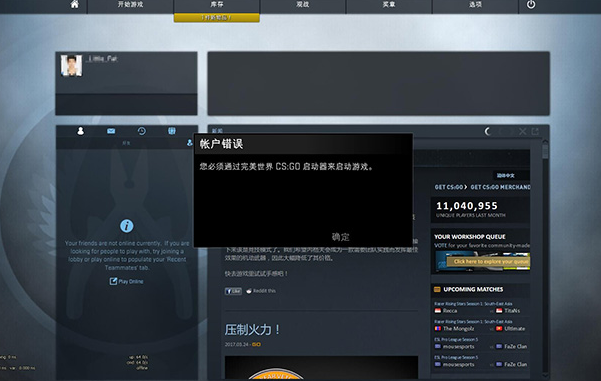
Task: Open news panel in external browser icon
Action: pyautogui.click(x=535, y=132)
